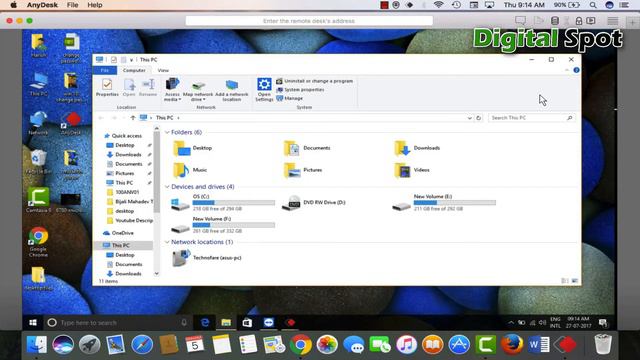The image size is (640, 360).
Task: Select New Volume (E:) drive
Action: click(444, 202)
